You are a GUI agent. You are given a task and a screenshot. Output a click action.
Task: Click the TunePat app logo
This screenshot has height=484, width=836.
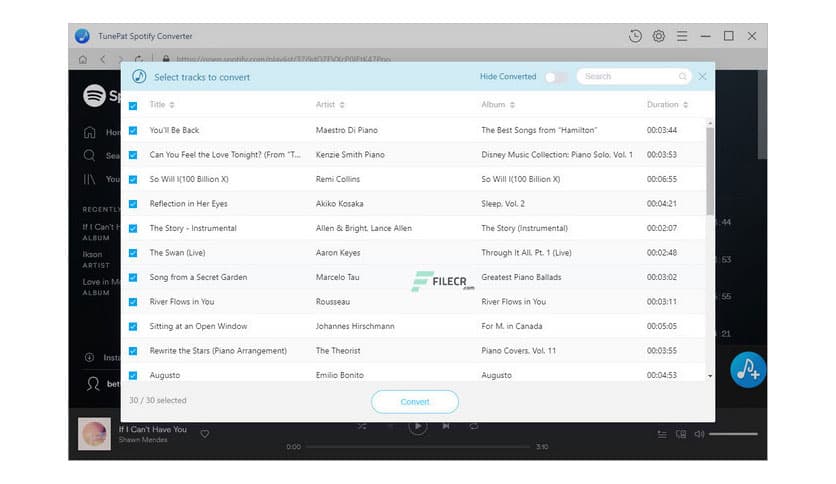click(82, 36)
